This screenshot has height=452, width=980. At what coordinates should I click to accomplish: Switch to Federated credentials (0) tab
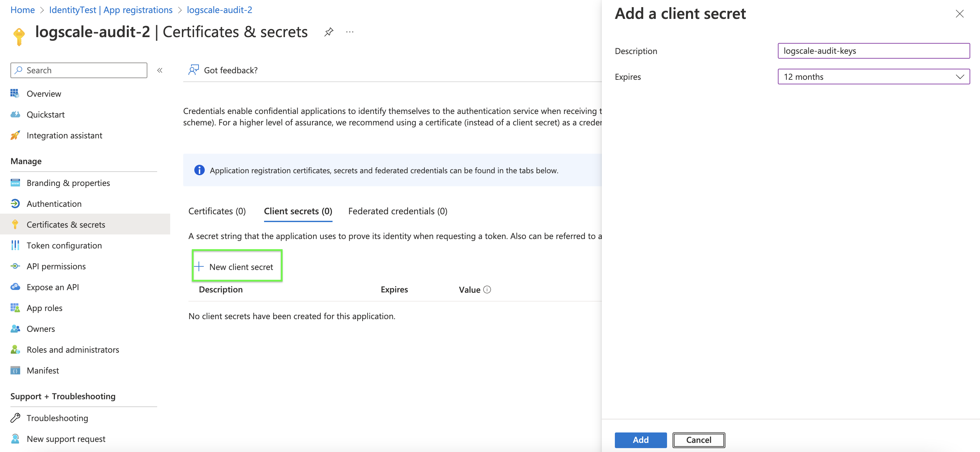397,211
